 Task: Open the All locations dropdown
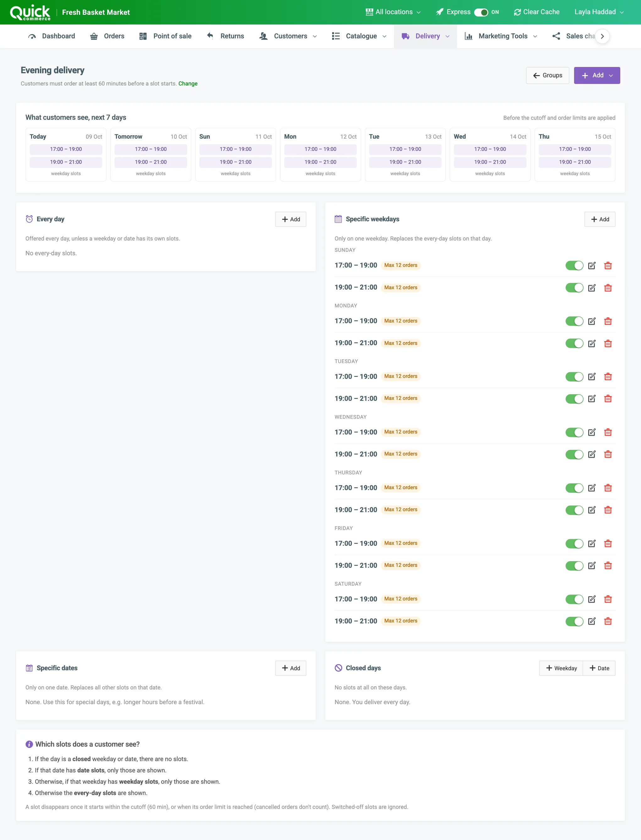(x=393, y=12)
